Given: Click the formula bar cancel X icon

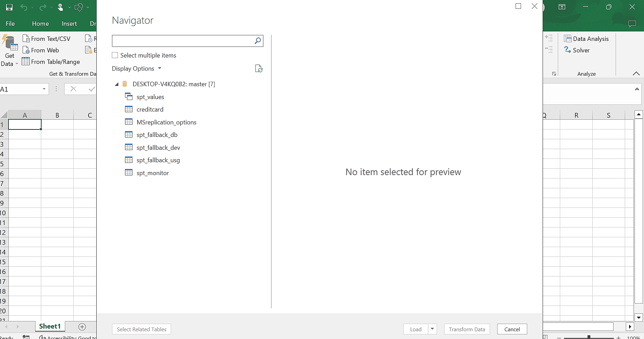Looking at the screenshot, I should [x=73, y=89].
